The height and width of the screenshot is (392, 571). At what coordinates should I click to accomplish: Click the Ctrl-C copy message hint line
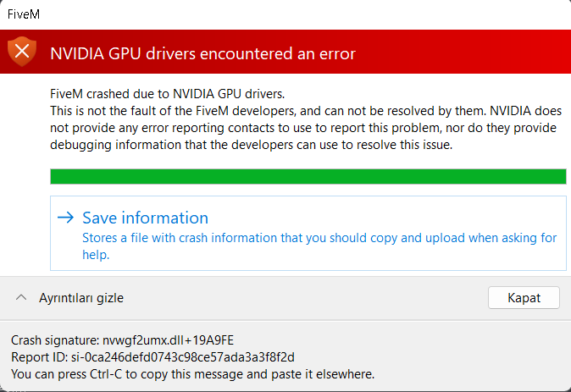pos(192,374)
